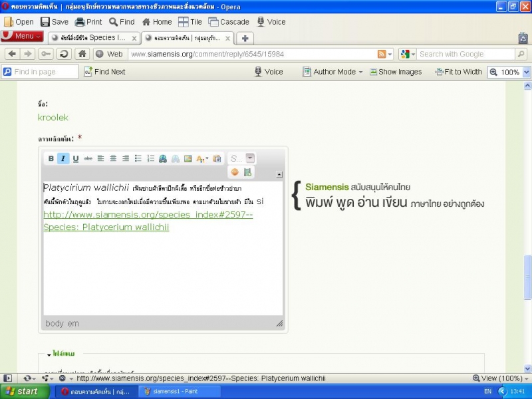Open the Opera Menu
This screenshot has width=532, height=399.
pos(23,36)
